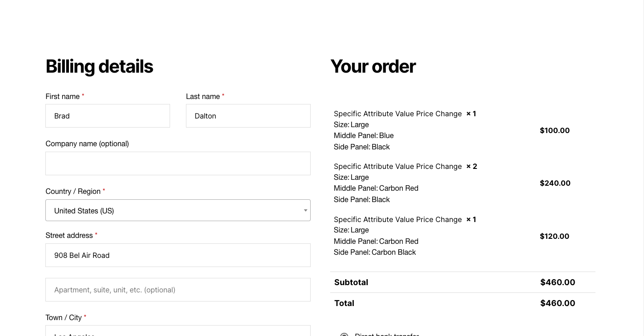This screenshot has width=644, height=336.
Task: Click the Town / City input field
Action: [x=178, y=331]
